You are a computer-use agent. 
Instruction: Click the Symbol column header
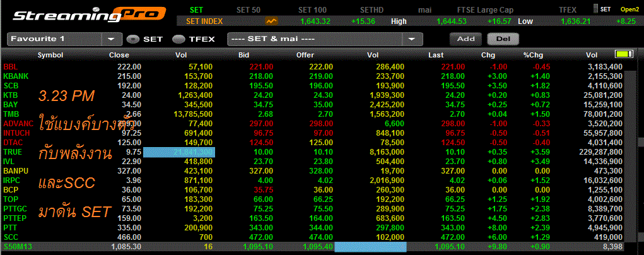pyautogui.click(x=50, y=55)
